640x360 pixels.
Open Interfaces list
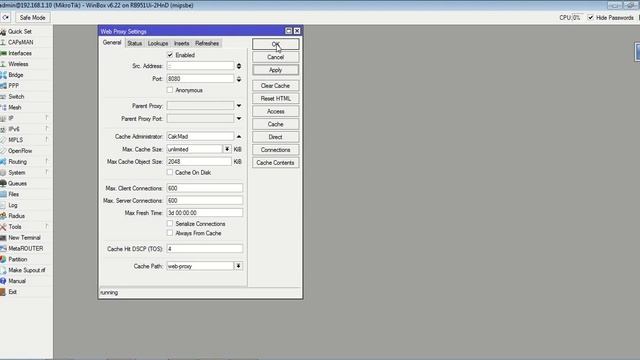click(x=20, y=53)
